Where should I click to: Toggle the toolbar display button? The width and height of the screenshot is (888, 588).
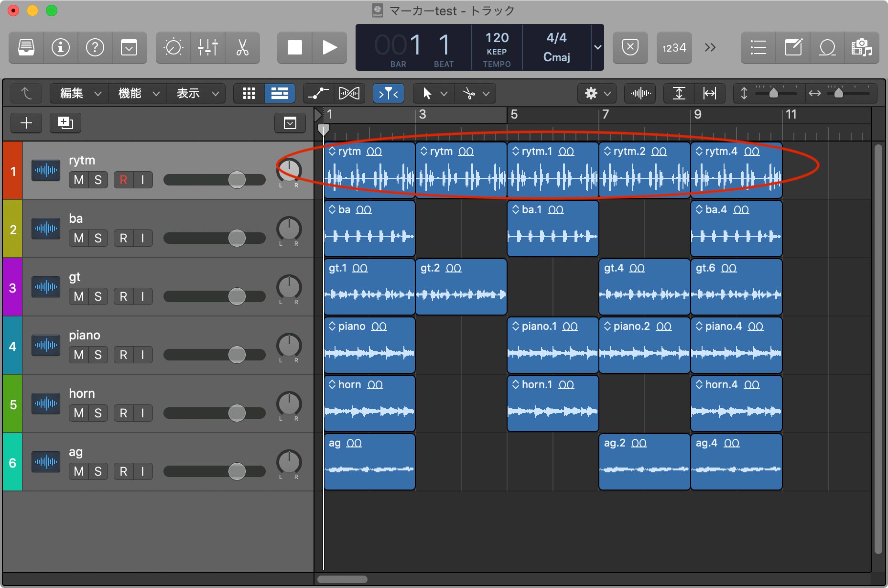point(129,48)
